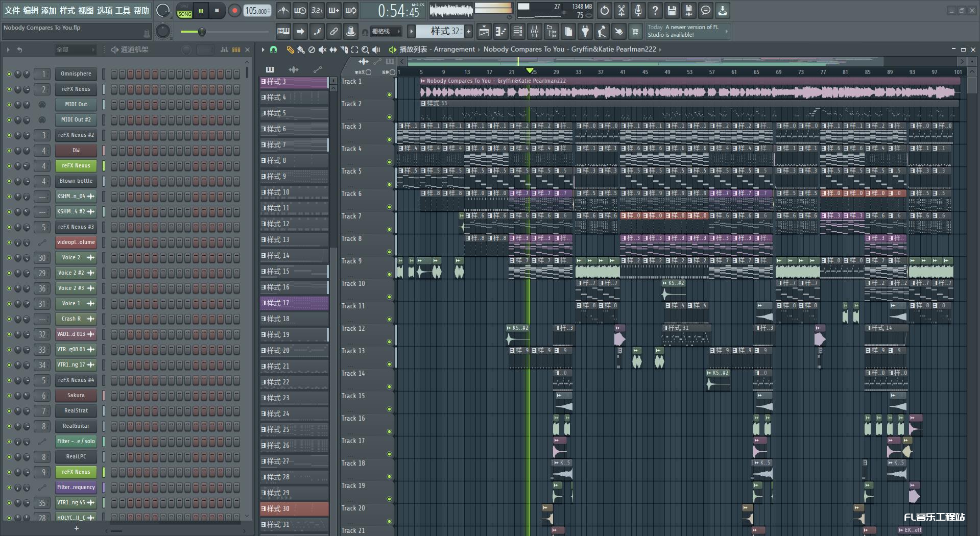980x536 pixels.
Task: Click the render as audio file icon
Action: tap(689, 10)
